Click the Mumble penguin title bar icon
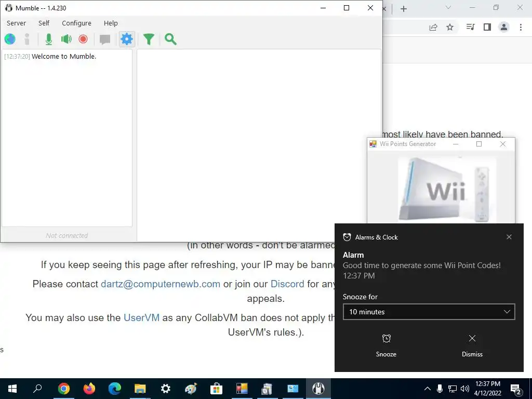 coord(8,8)
